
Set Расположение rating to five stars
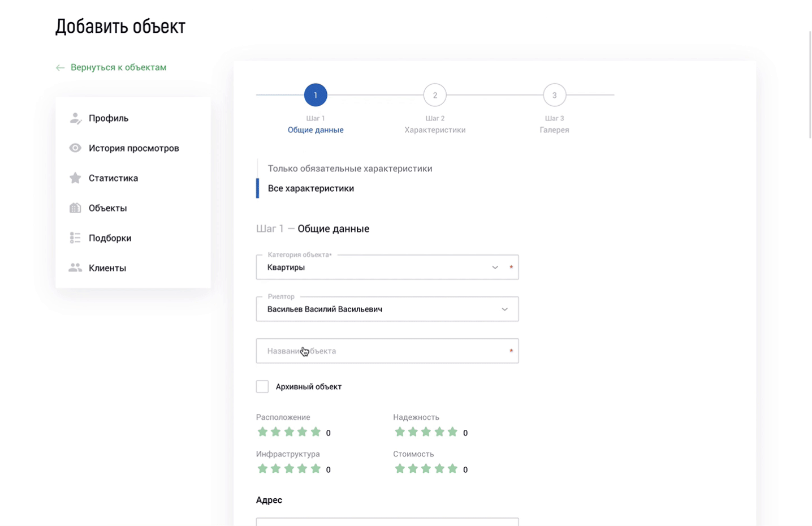tap(316, 432)
